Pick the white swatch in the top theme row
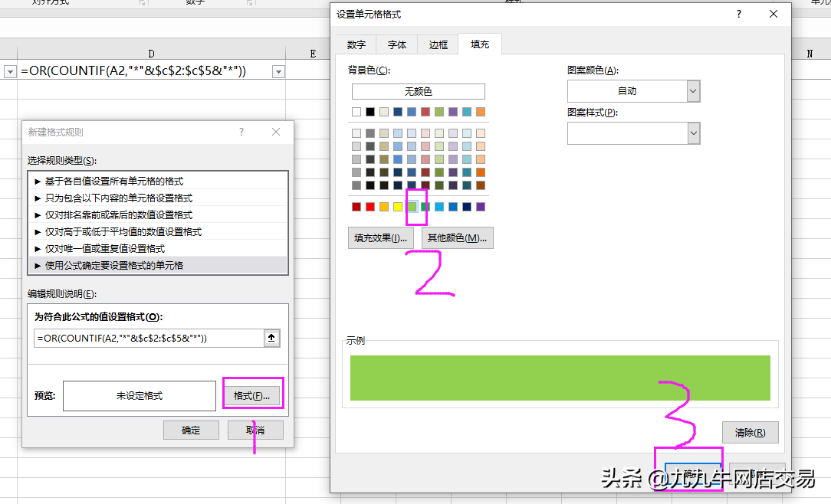Image resolution: width=831 pixels, height=504 pixels. point(356,112)
